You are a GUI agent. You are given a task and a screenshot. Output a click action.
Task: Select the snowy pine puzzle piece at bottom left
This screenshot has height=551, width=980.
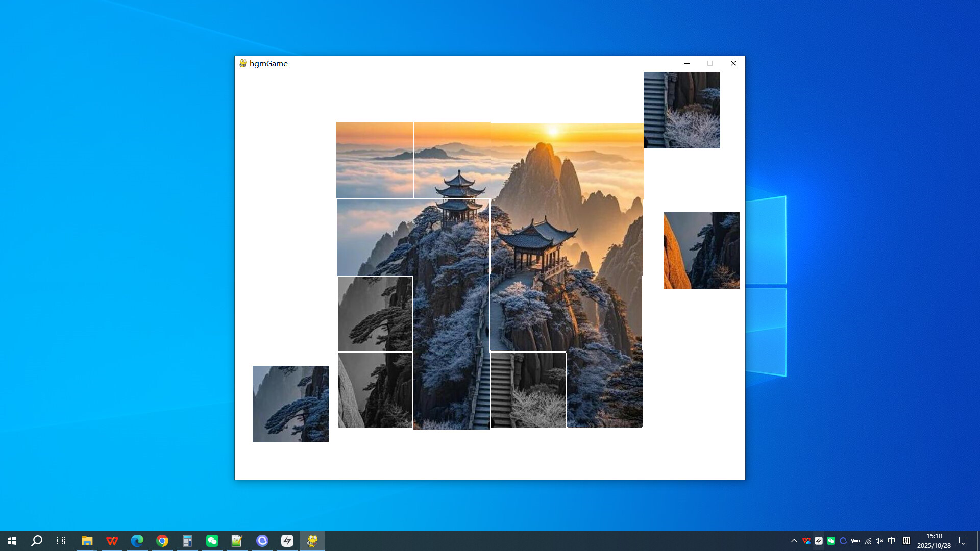[290, 404]
